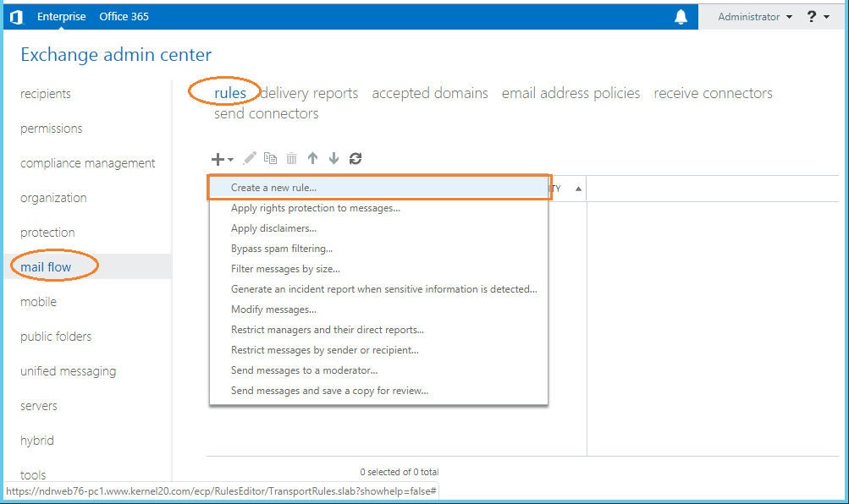849x504 pixels.
Task: Pick Filter messages by size
Action: [378, 269]
